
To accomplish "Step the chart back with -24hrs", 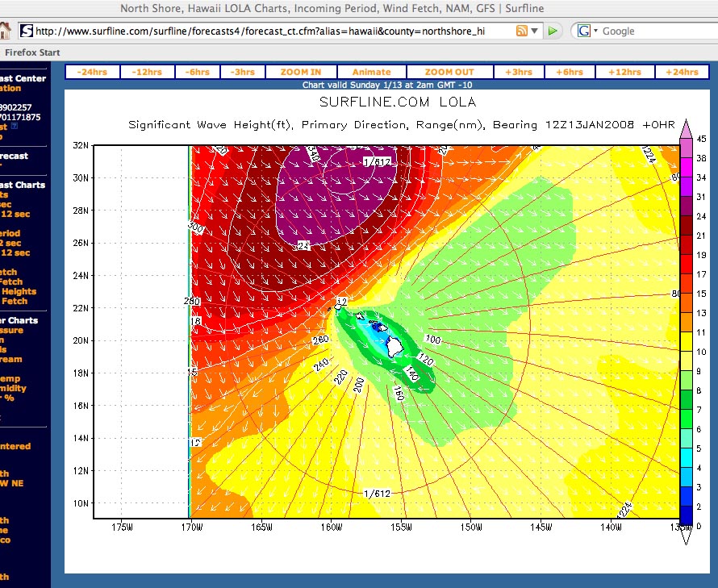I will point(93,72).
